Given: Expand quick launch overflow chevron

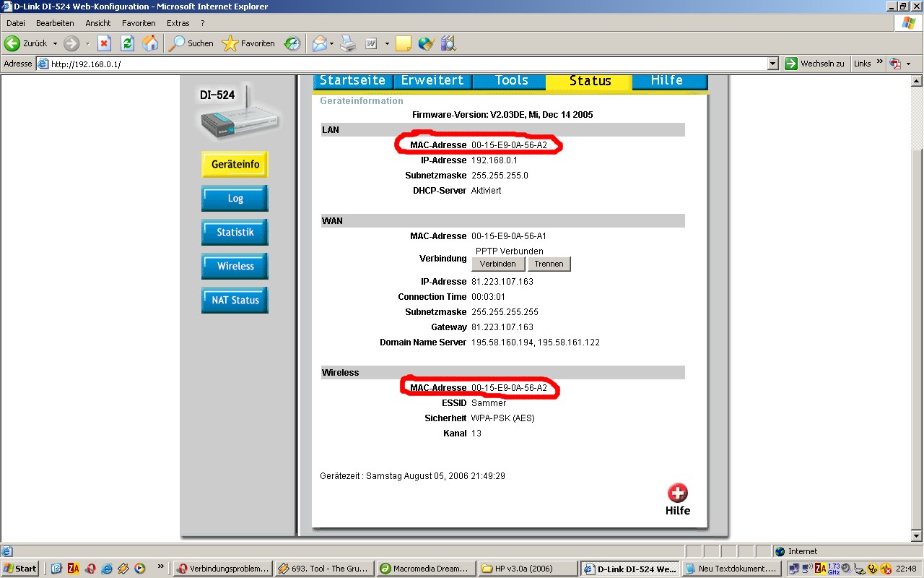Looking at the screenshot, I should 160,566.
